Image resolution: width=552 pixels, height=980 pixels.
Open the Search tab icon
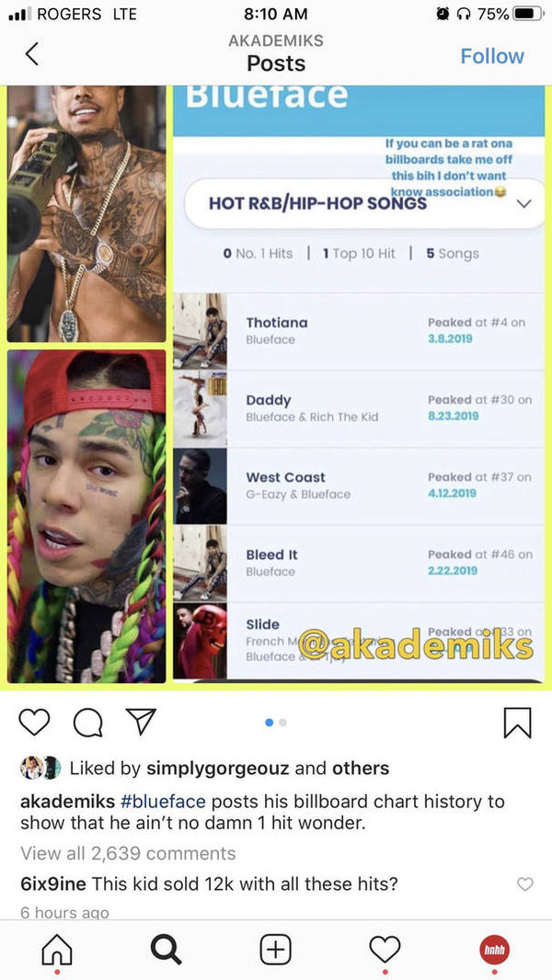click(x=166, y=951)
